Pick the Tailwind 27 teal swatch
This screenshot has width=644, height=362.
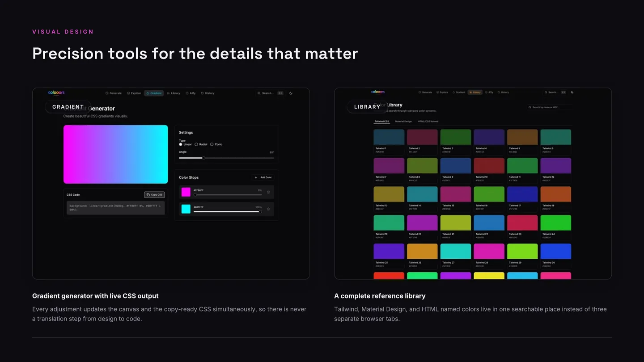pyautogui.click(x=456, y=252)
